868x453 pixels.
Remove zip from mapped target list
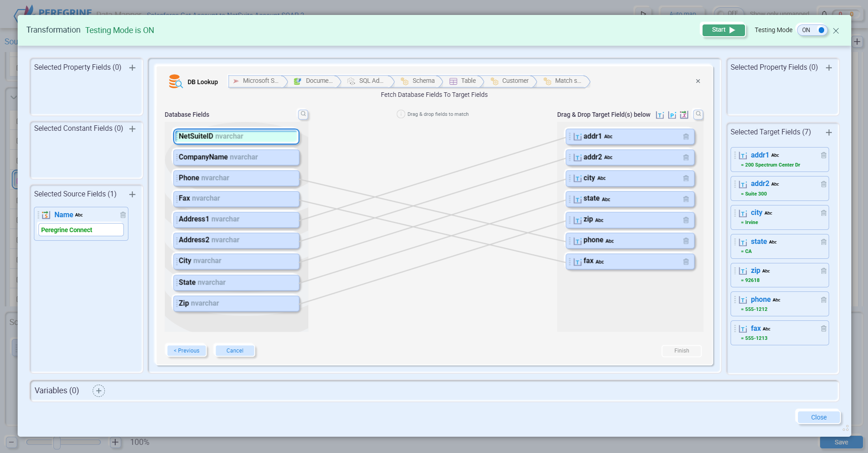coord(686,220)
